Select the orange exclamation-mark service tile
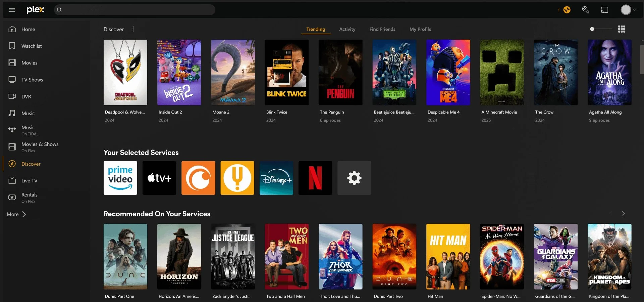Screen dimensions: 644x302 237,178
